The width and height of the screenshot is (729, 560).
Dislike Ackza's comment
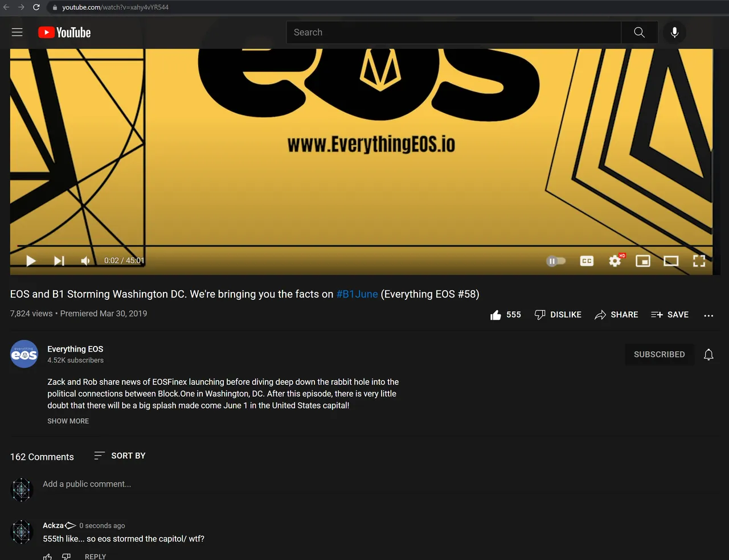point(67,557)
